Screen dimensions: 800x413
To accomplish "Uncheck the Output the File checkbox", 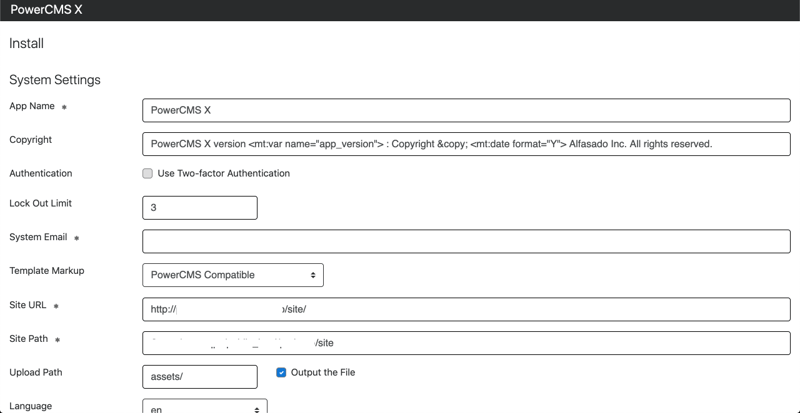I will coord(282,373).
